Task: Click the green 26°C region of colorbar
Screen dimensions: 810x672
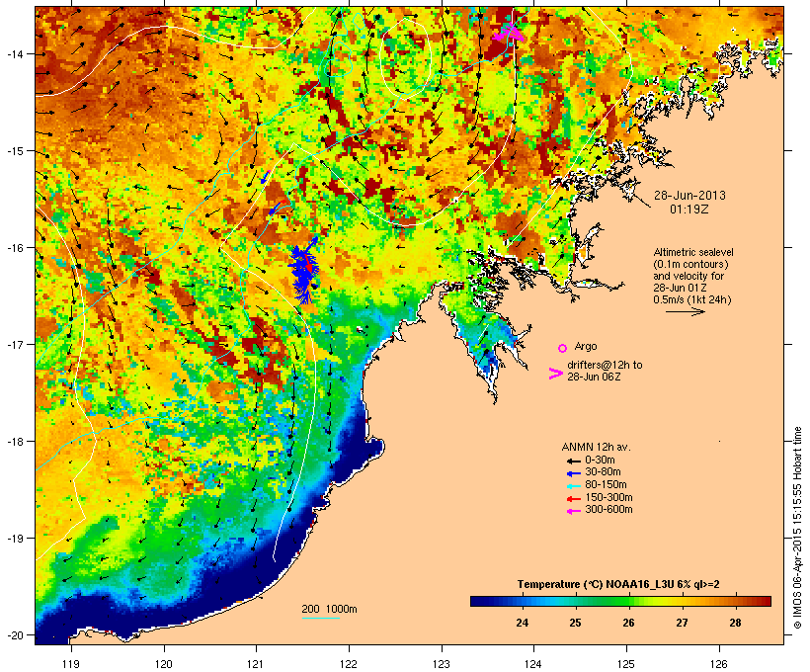Action: point(628,601)
